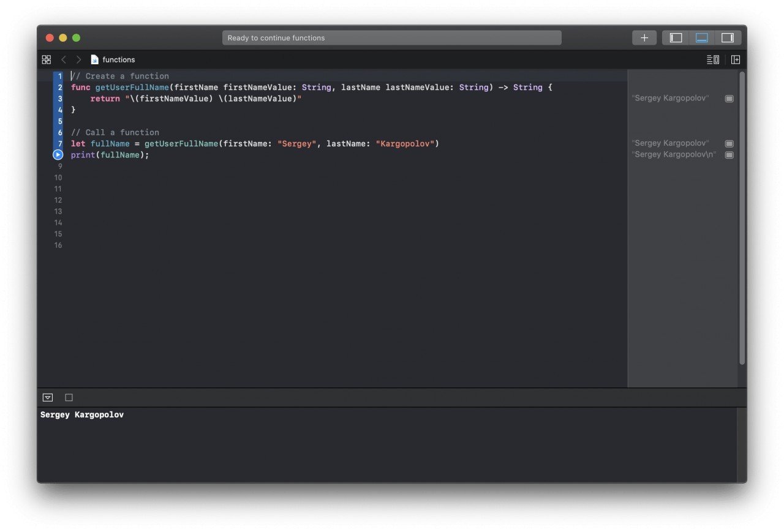Go back using the navigation arrow
This screenshot has height=532, width=784.
[64, 59]
